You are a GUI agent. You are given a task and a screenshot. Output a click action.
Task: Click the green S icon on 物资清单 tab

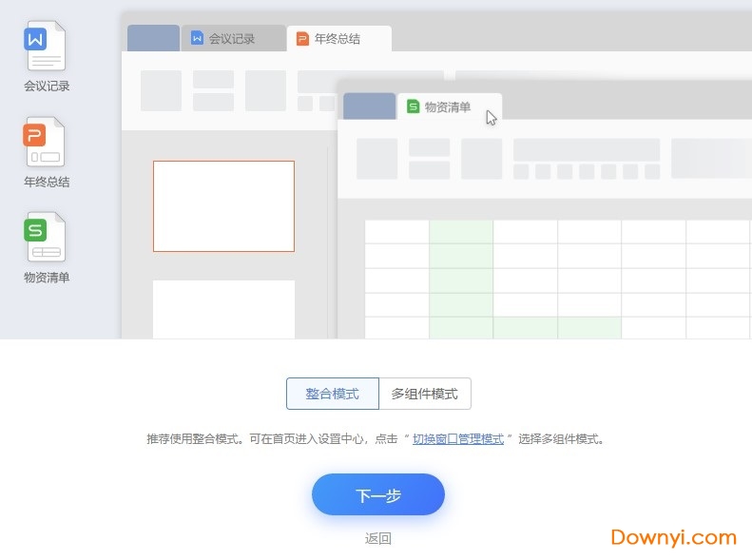pyautogui.click(x=413, y=106)
